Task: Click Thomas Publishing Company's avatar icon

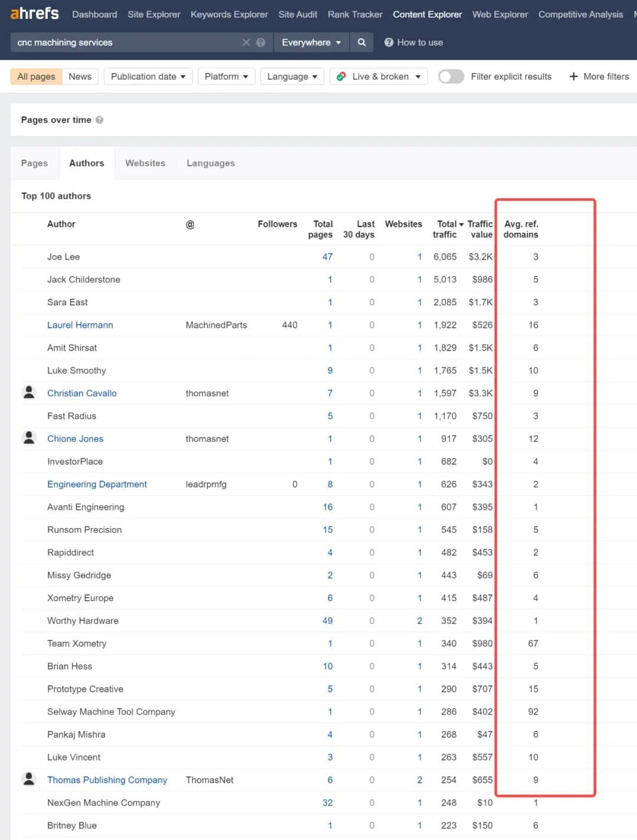Action: (29, 779)
